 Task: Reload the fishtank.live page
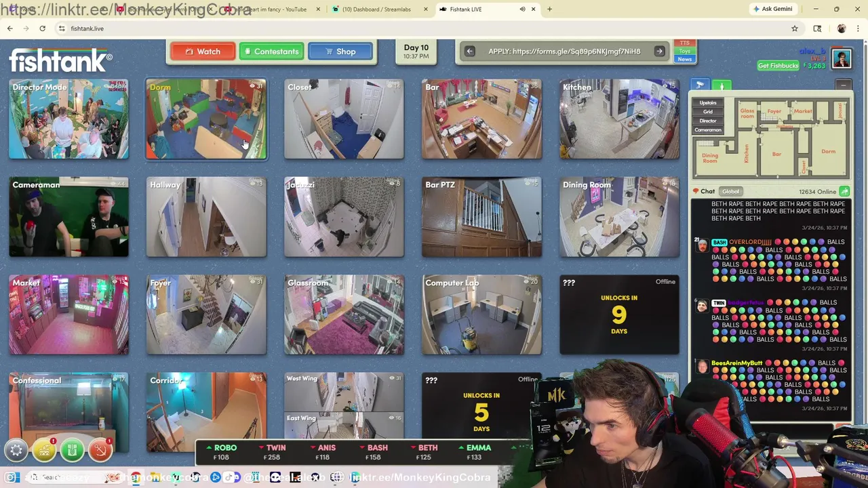point(42,28)
